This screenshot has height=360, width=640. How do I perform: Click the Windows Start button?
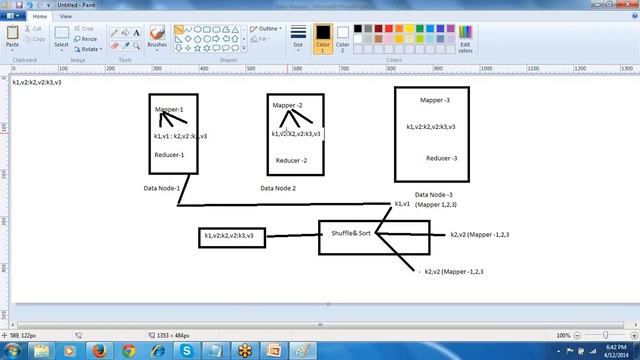pyautogui.click(x=12, y=351)
